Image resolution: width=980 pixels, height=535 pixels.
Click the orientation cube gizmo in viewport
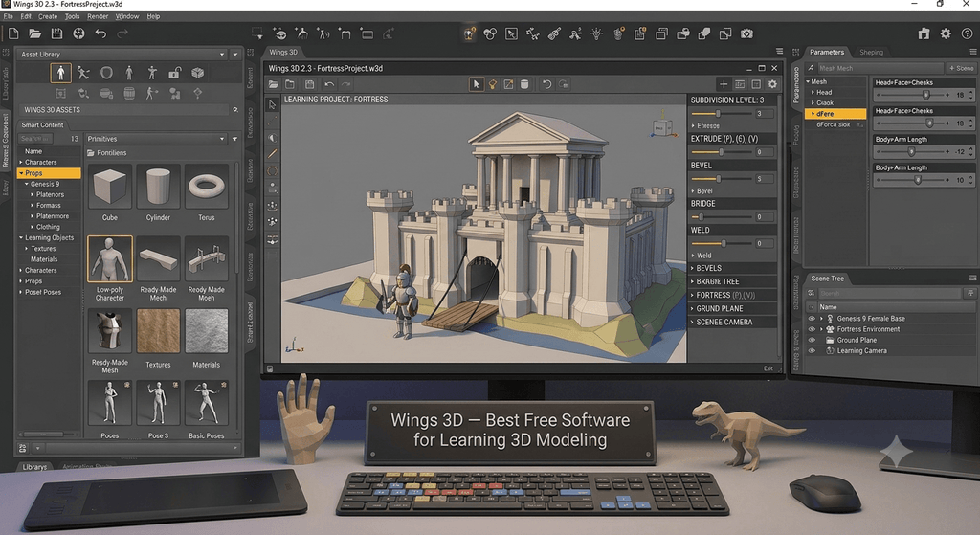tap(662, 127)
